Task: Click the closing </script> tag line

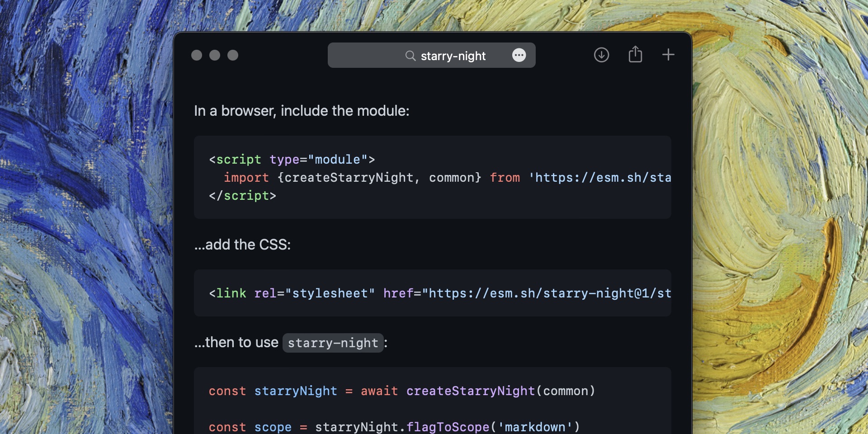Action: pos(242,196)
